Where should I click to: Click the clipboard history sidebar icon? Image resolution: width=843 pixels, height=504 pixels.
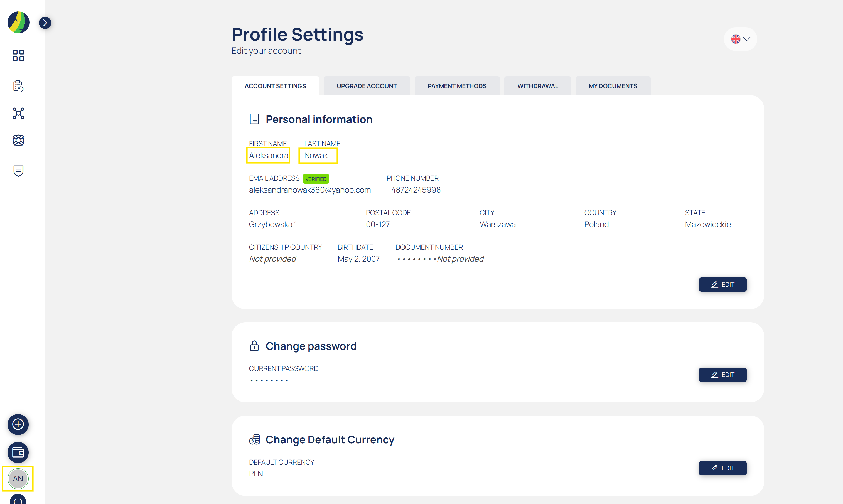point(18,86)
